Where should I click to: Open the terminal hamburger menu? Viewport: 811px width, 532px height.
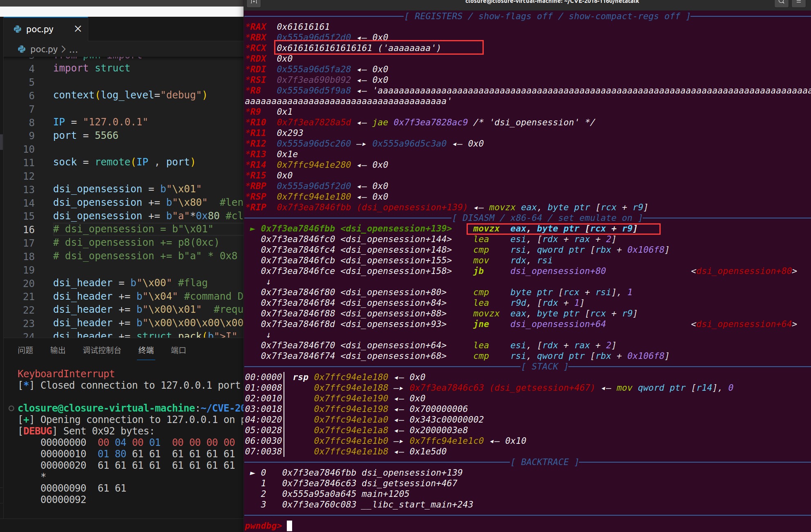click(798, 2)
